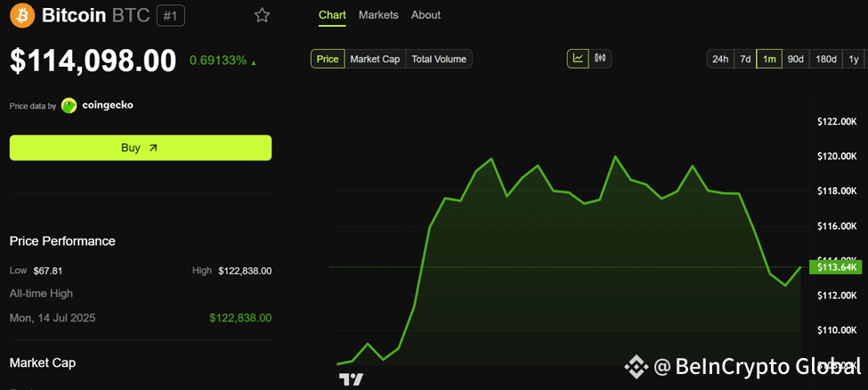Open the Markets tab
The image size is (868, 390).
click(378, 15)
